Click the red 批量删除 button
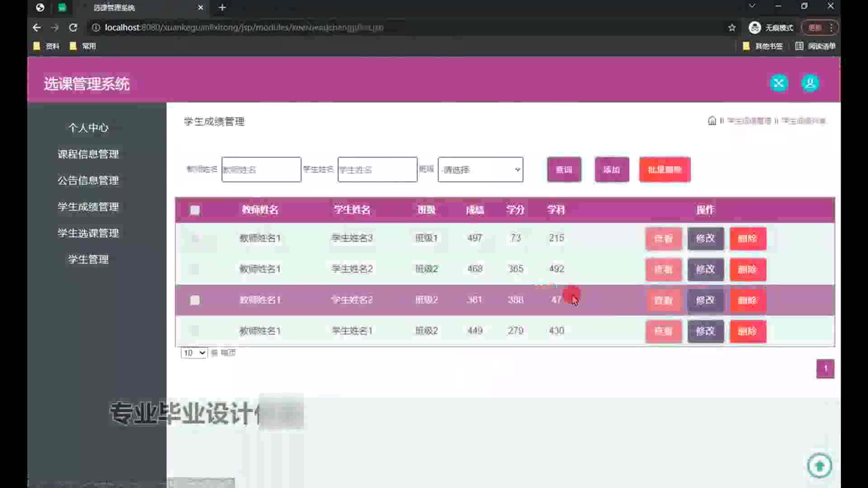 click(665, 169)
